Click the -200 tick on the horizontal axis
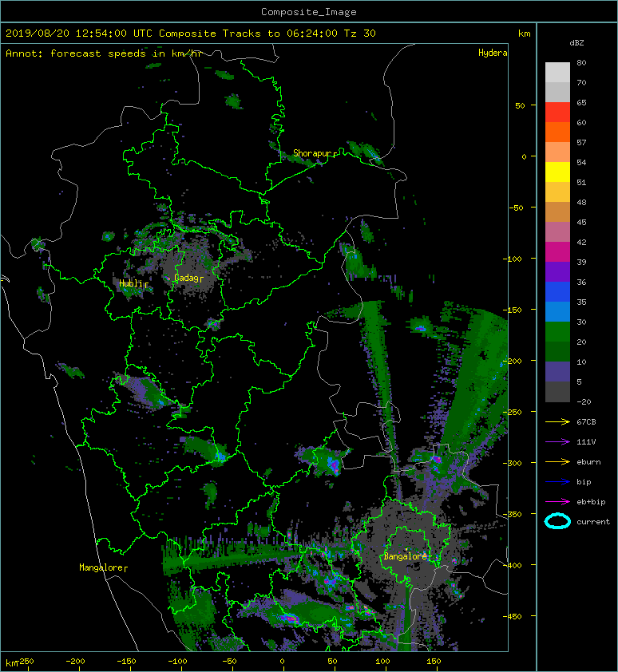 pos(76,662)
